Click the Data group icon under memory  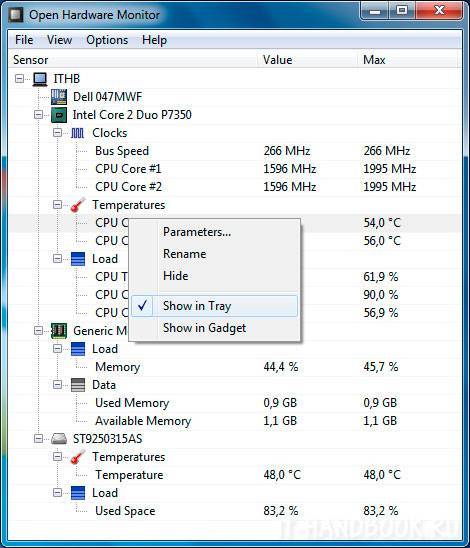tap(78, 385)
